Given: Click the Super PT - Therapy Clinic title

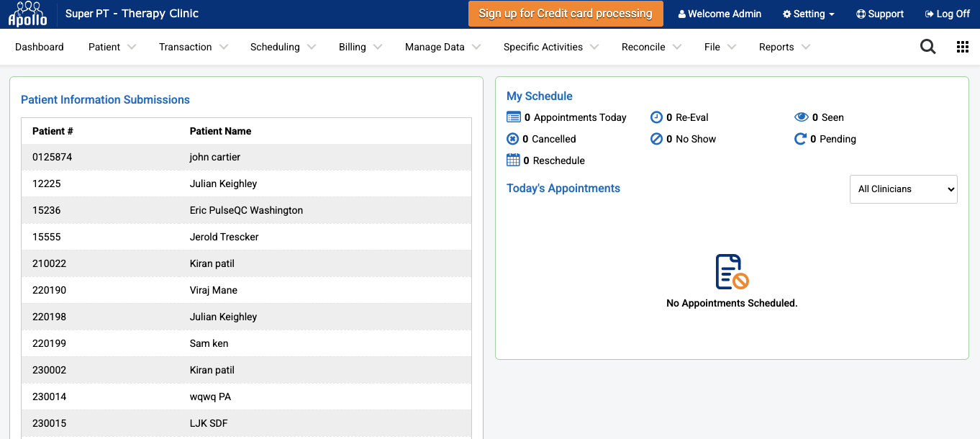Looking at the screenshot, I should [x=132, y=14].
